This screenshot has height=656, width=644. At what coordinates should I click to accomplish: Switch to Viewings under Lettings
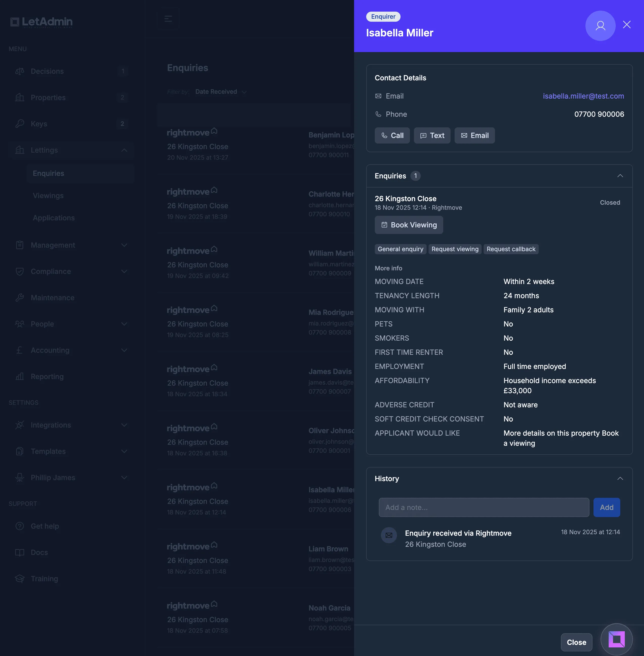48,195
